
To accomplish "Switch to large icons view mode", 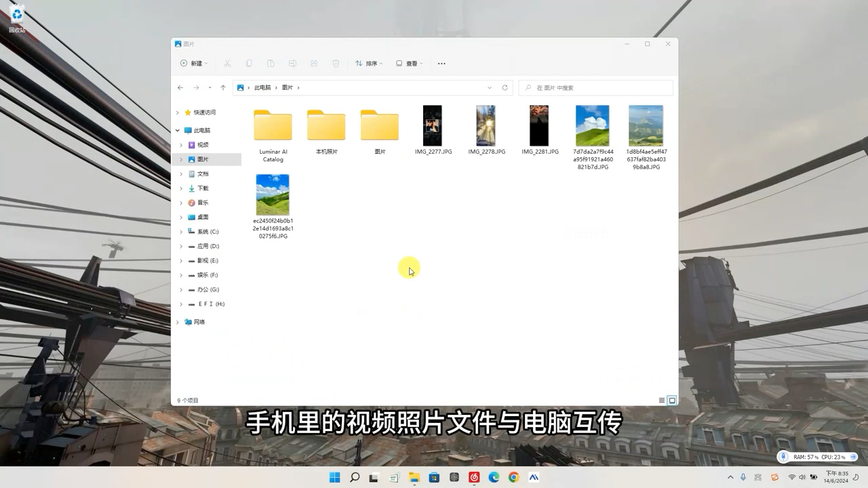I will (x=672, y=400).
